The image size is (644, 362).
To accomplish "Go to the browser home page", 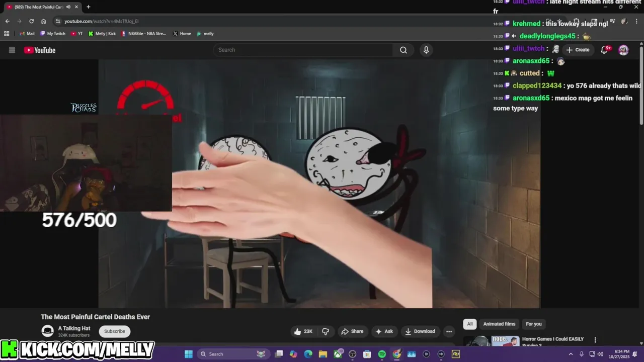I will point(43,21).
